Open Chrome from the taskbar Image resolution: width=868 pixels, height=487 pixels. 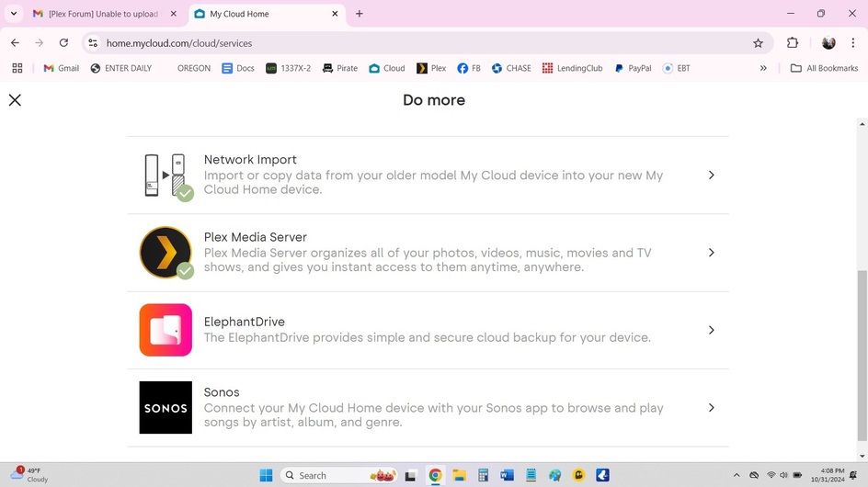pos(435,475)
